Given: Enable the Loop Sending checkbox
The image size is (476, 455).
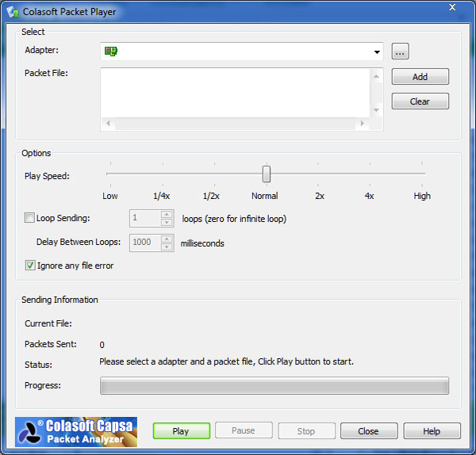Looking at the screenshot, I should click(x=29, y=218).
